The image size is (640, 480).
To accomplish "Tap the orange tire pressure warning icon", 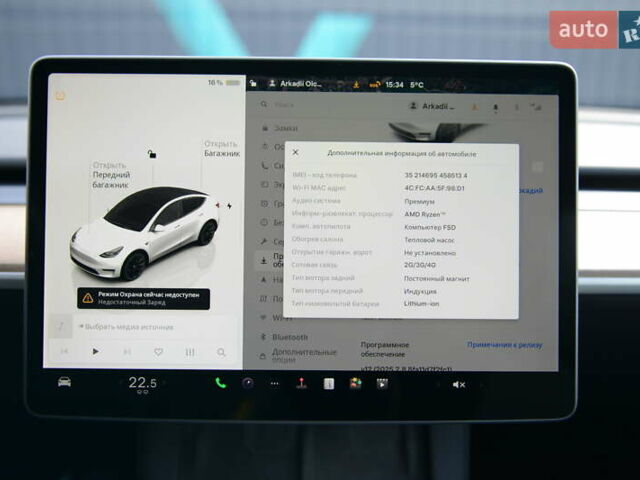I will click(x=61, y=95).
